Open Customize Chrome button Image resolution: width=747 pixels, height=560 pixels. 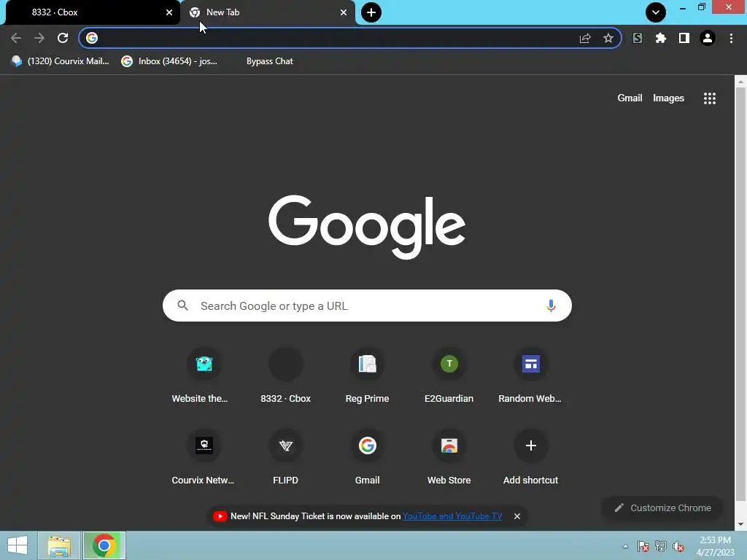click(x=662, y=508)
